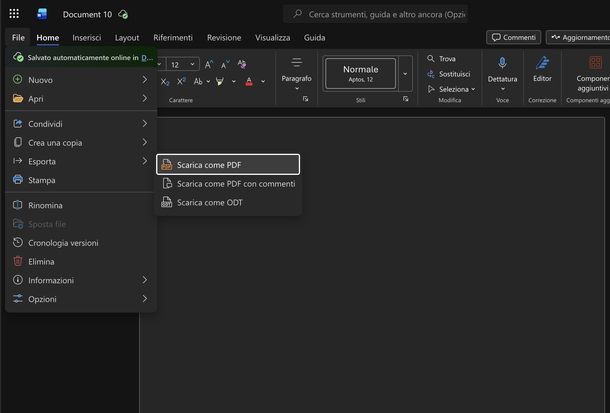Open the Seleziona dropdown
The image size is (610, 413).
click(x=451, y=89)
